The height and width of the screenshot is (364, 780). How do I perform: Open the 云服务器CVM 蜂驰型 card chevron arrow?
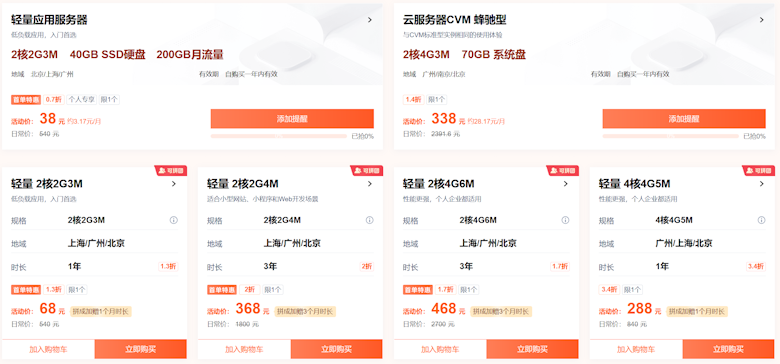pyautogui.click(x=762, y=20)
